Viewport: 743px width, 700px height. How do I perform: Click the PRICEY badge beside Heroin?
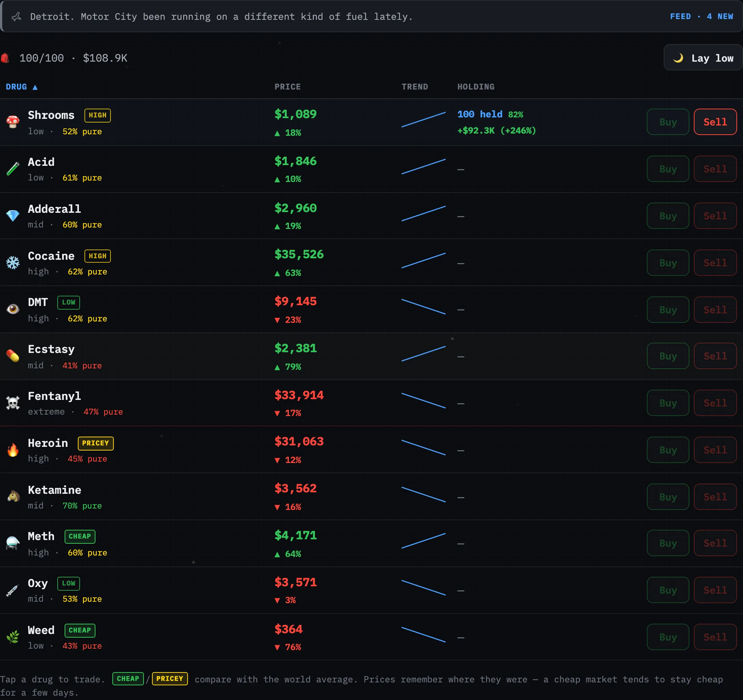click(x=96, y=444)
